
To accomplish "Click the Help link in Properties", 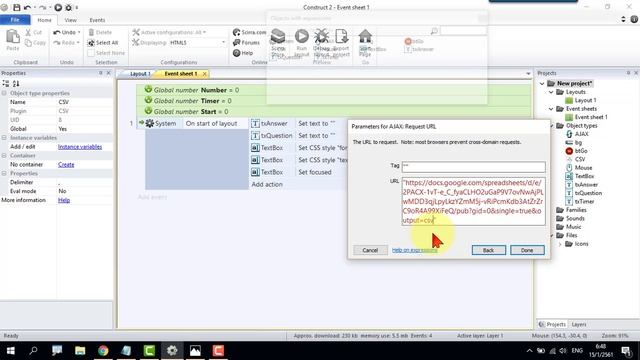I will (x=64, y=200).
